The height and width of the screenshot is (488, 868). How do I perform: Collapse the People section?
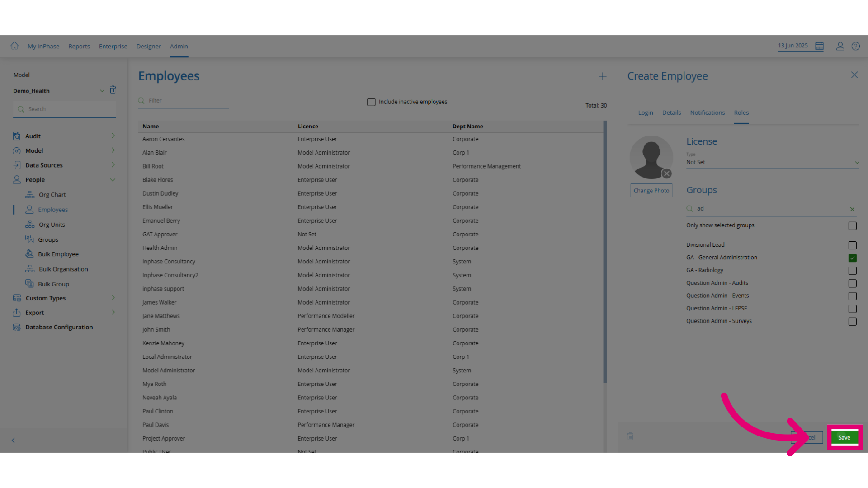coord(113,180)
